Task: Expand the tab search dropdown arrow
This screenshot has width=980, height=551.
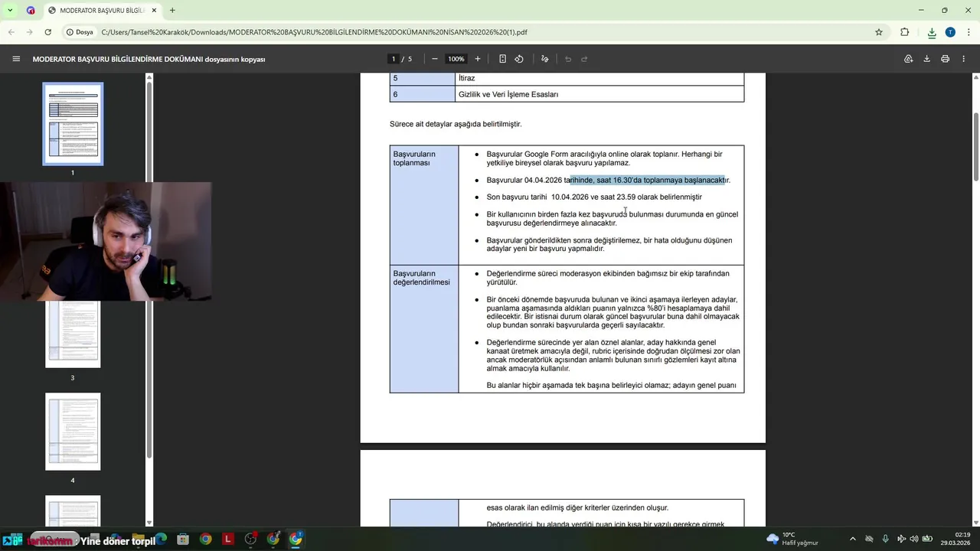Action: point(10,10)
